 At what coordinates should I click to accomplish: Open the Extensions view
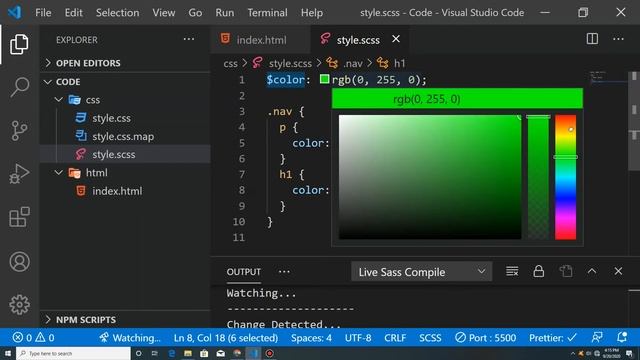coord(19,217)
